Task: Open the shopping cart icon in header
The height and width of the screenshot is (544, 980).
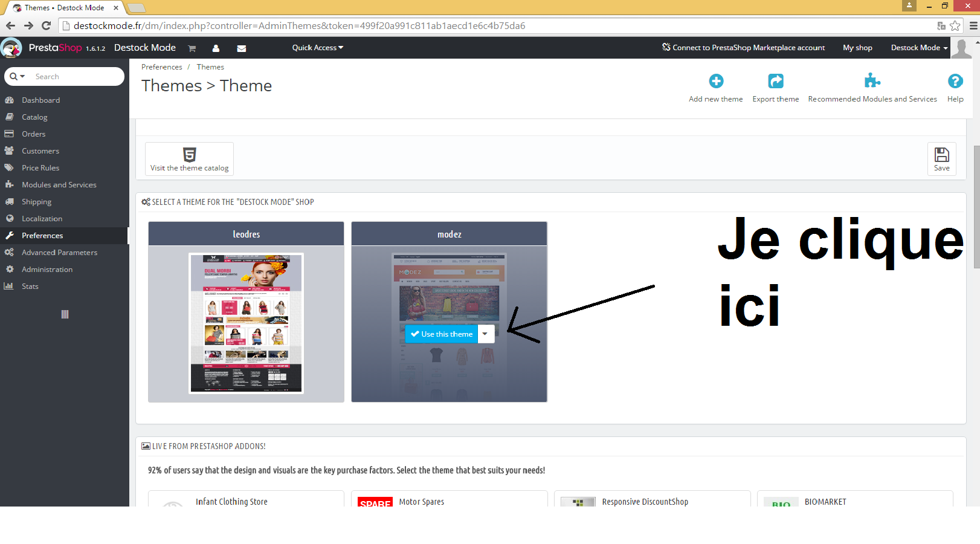Action: point(192,48)
